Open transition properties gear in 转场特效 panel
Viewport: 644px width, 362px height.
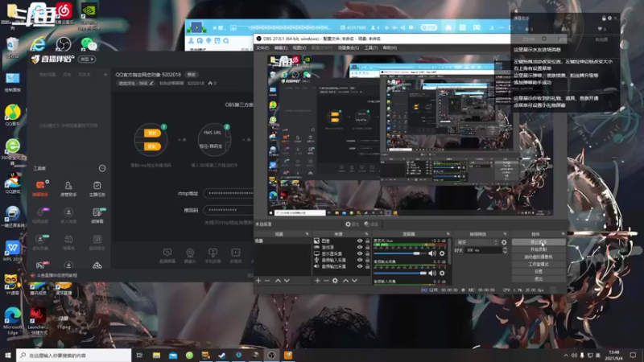504,243
